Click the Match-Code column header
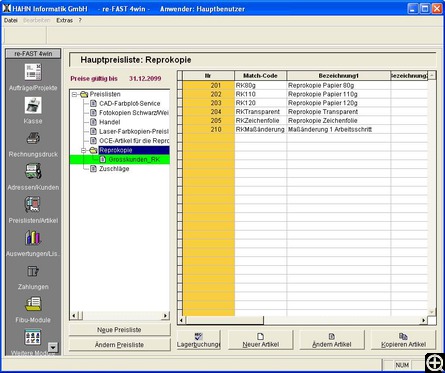 tap(260, 76)
